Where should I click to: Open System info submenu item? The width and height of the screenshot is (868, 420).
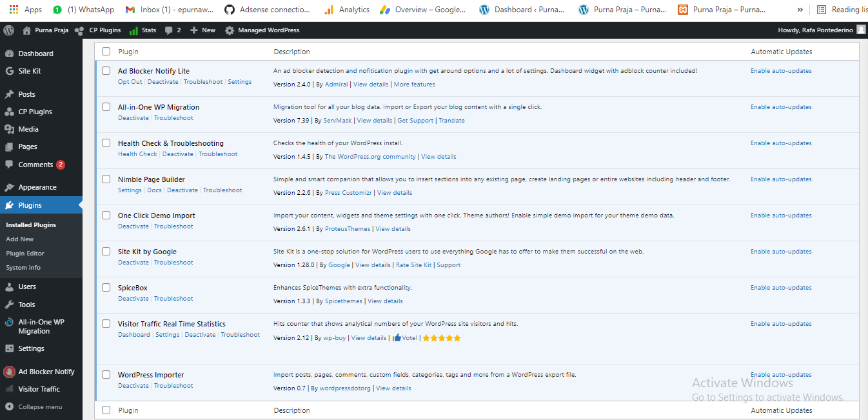pos(23,268)
